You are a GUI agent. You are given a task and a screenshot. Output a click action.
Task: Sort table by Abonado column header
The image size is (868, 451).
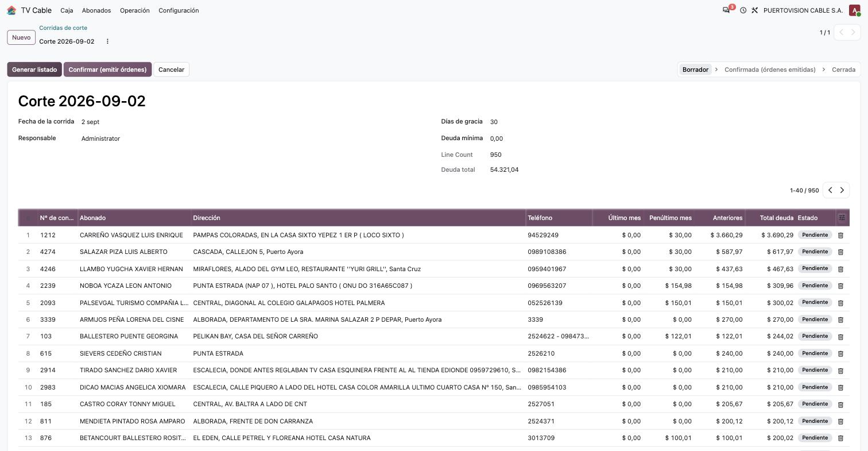click(x=134, y=218)
